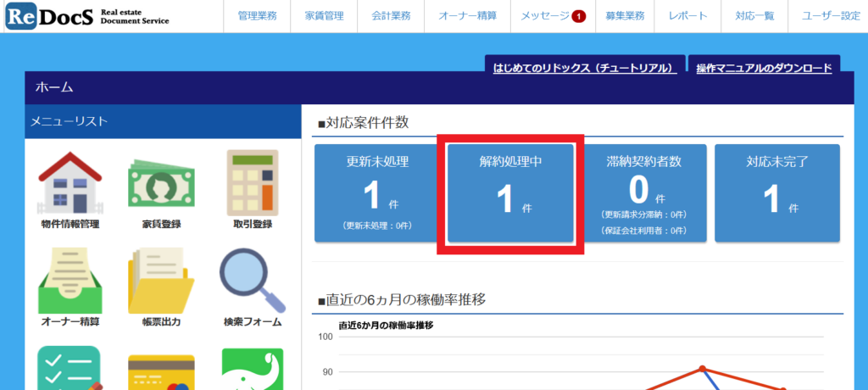This screenshot has height=390, width=868.
Task: Click the red message count badge
Action: (579, 17)
